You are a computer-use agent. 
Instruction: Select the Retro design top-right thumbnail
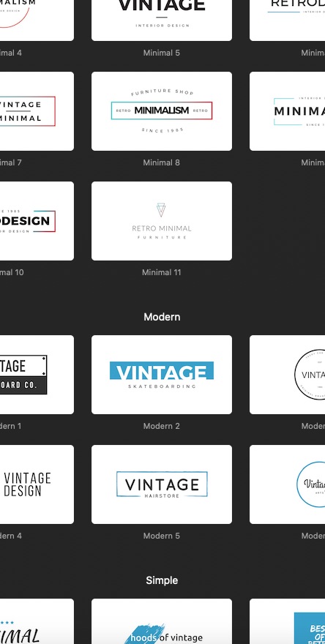tap(287, 20)
